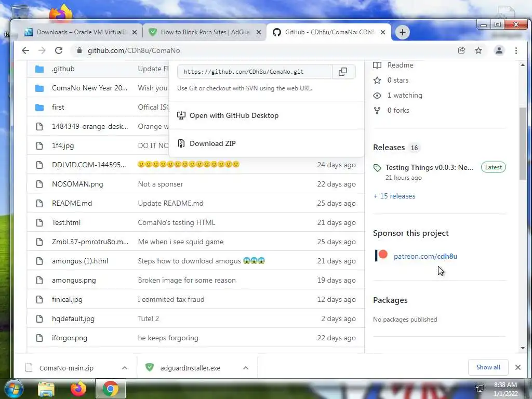The height and width of the screenshot is (399, 532).
Task: Open finical.jpg file
Action: click(x=67, y=300)
